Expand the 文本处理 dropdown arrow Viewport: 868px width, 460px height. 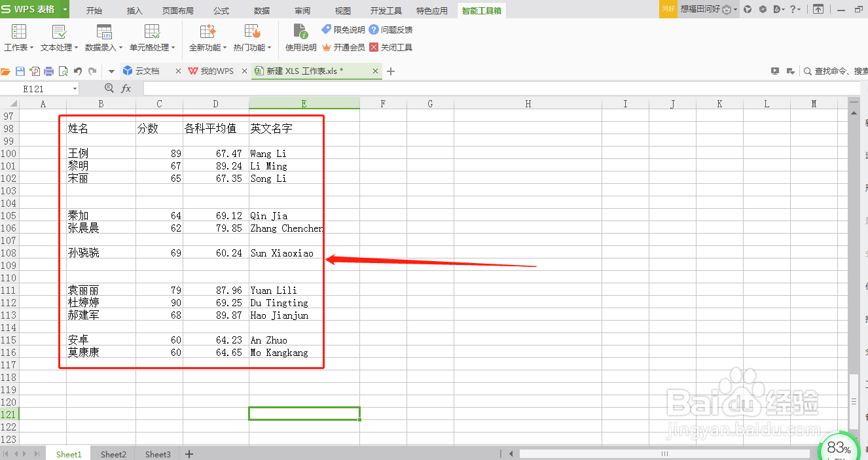[76, 48]
